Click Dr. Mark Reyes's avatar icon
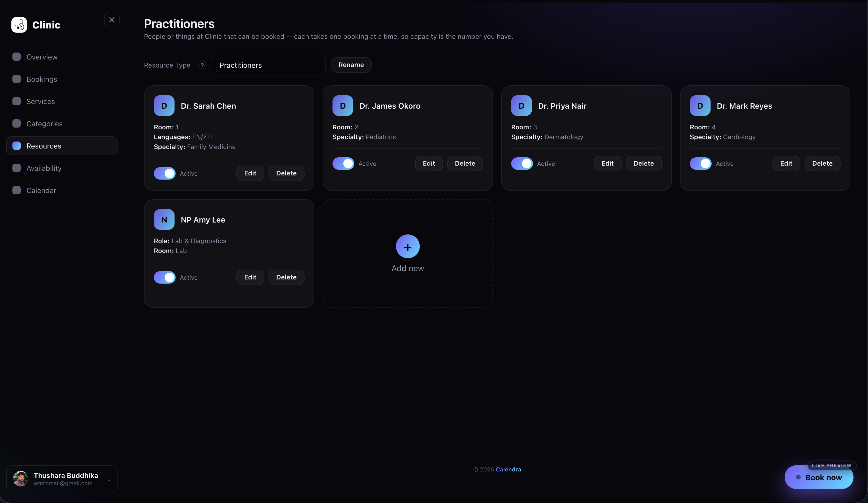868x503 pixels. [700, 106]
